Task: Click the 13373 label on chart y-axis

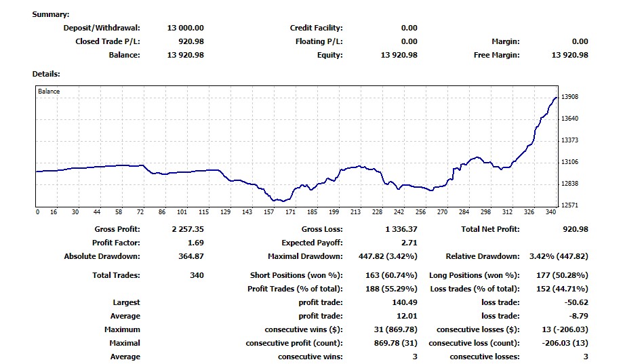Action: pyautogui.click(x=571, y=140)
